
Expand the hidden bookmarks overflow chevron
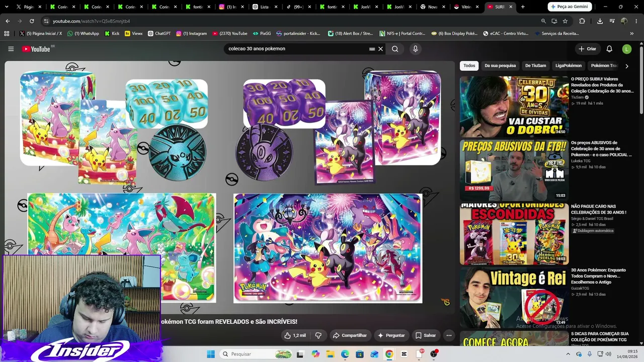[632, 34]
